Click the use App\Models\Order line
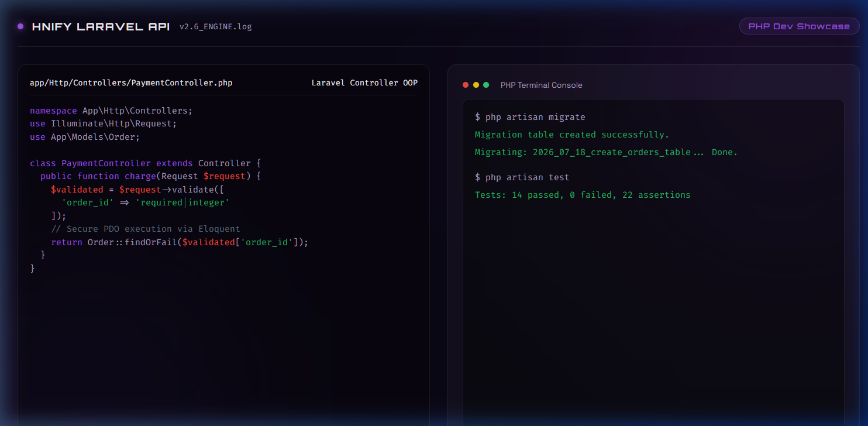This screenshot has height=426, width=868. (85, 137)
